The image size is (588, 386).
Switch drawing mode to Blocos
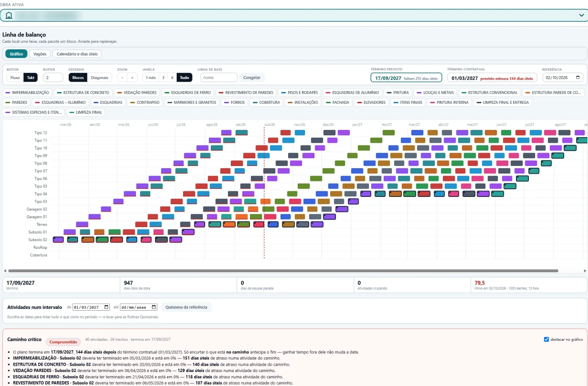click(x=78, y=78)
